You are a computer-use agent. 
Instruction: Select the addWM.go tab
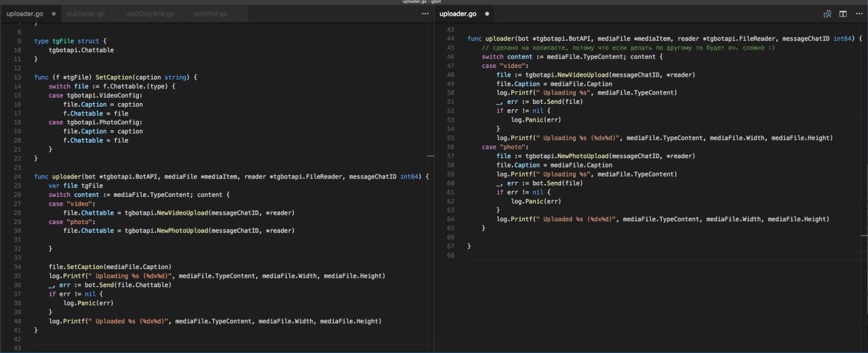click(210, 14)
